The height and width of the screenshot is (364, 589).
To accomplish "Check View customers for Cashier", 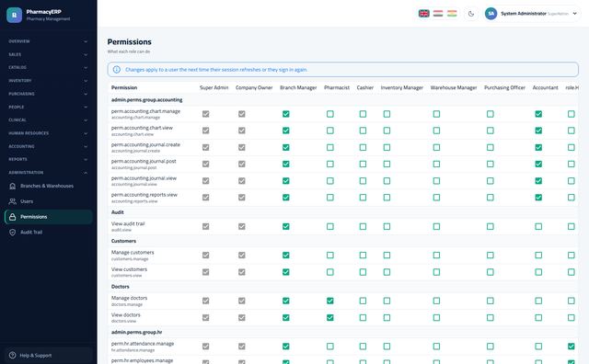I will (x=363, y=272).
